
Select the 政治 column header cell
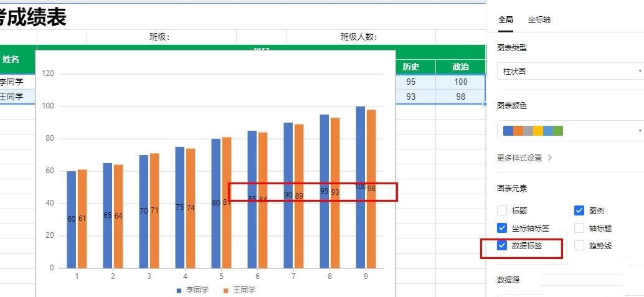[460, 67]
